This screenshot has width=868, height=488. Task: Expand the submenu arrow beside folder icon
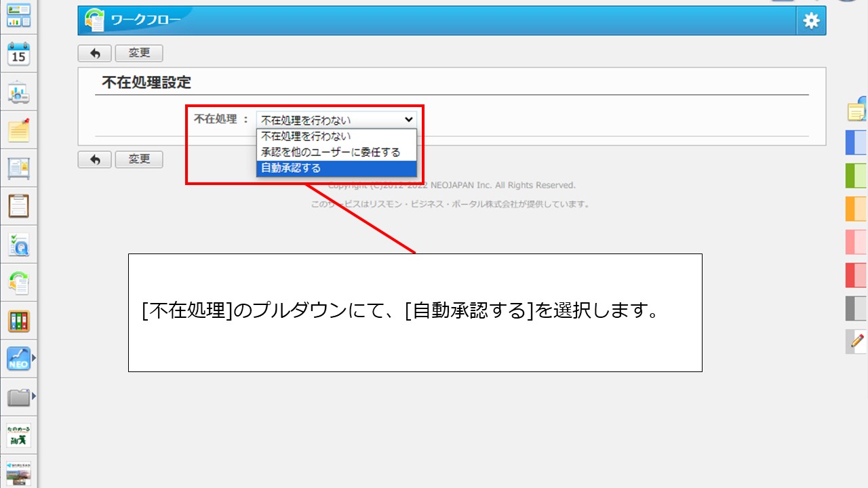[x=34, y=396]
